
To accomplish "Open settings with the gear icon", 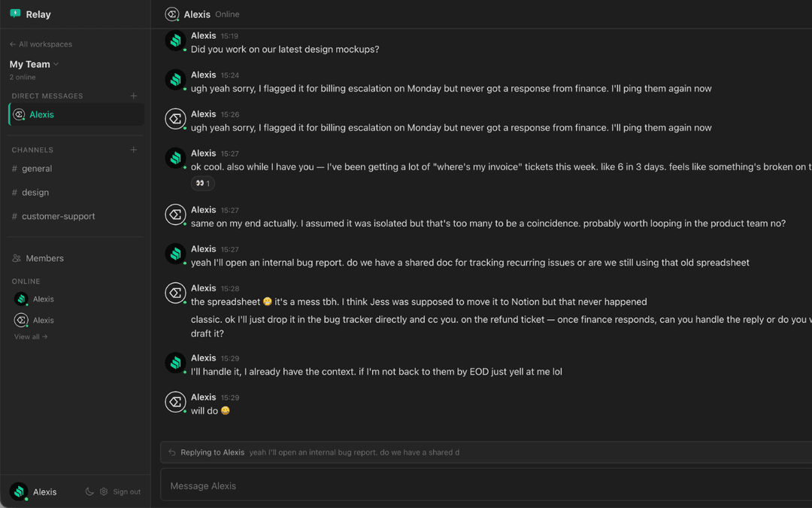I will [x=104, y=491].
